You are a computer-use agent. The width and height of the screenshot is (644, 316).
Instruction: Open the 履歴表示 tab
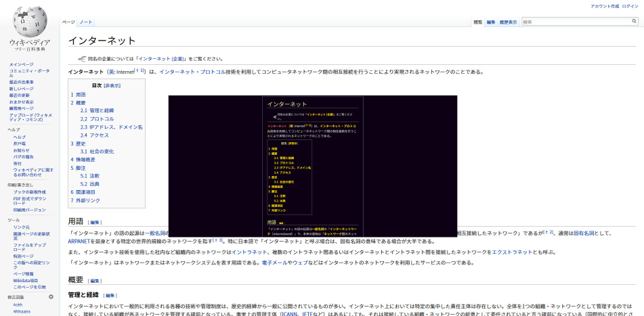coord(508,22)
